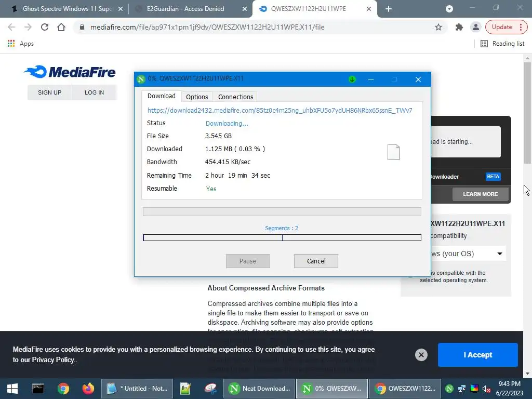Close the Ghost Spectre tab
The image size is (532, 399).
point(120,9)
